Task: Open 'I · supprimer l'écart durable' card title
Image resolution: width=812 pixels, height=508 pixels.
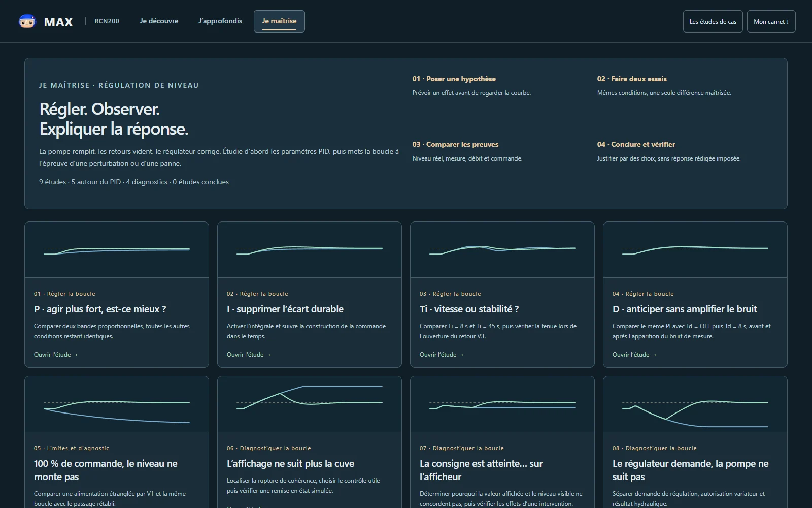Action: (285, 309)
